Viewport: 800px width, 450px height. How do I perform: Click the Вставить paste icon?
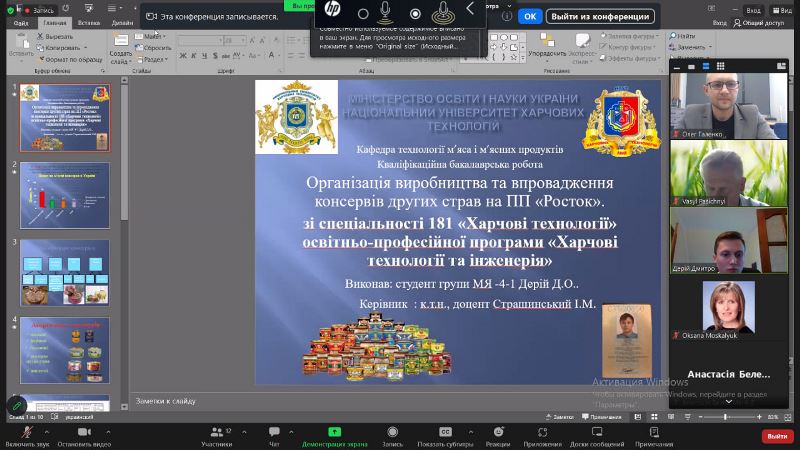point(21,43)
